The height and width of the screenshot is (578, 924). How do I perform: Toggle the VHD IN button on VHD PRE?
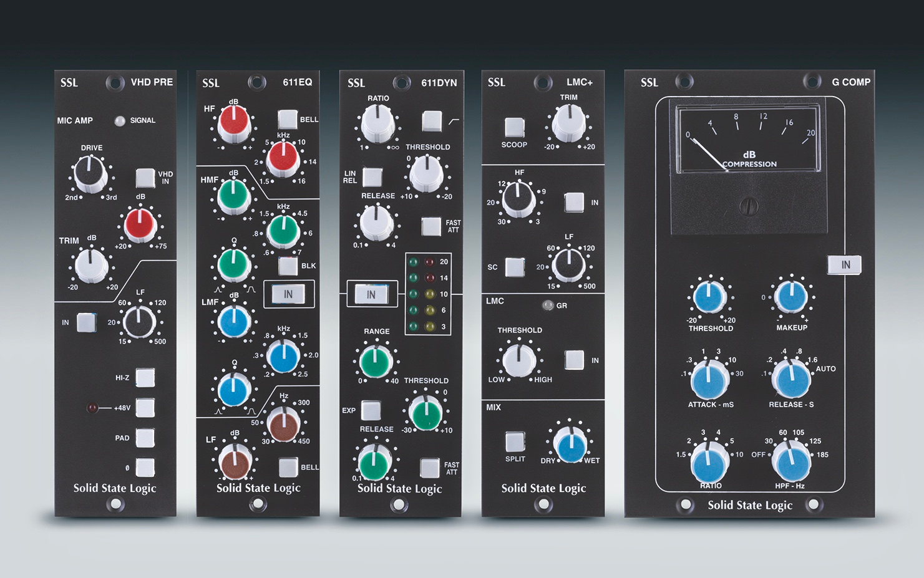click(x=145, y=178)
